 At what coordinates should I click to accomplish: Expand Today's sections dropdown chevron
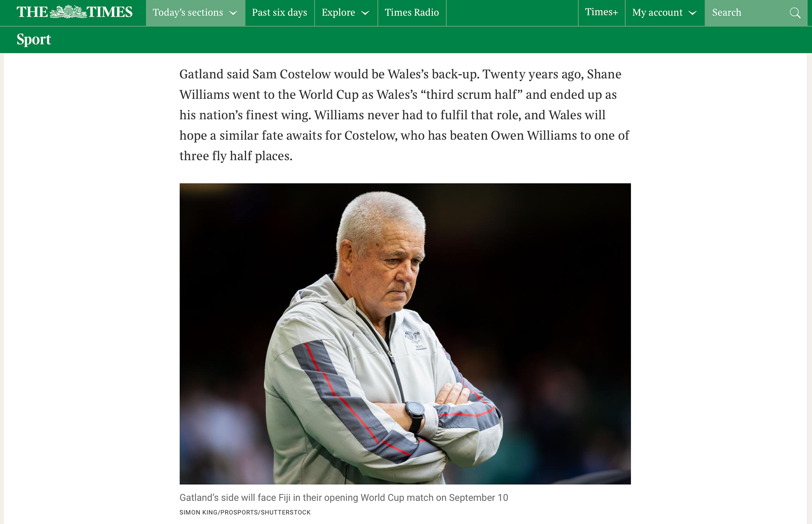(x=233, y=13)
